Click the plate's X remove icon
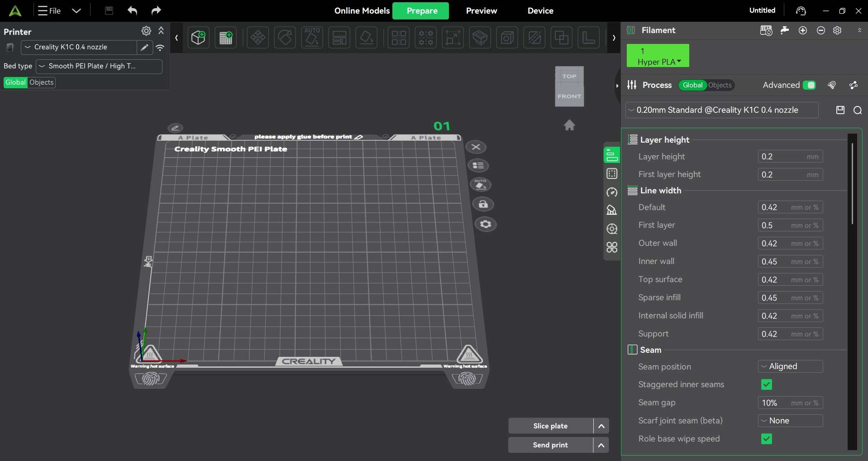The image size is (868, 461). (x=476, y=147)
